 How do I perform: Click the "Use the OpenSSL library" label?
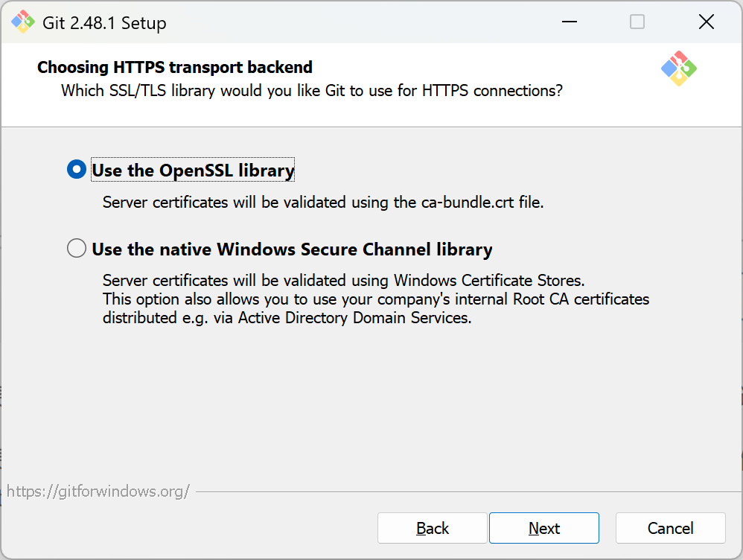(x=193, y=171)
